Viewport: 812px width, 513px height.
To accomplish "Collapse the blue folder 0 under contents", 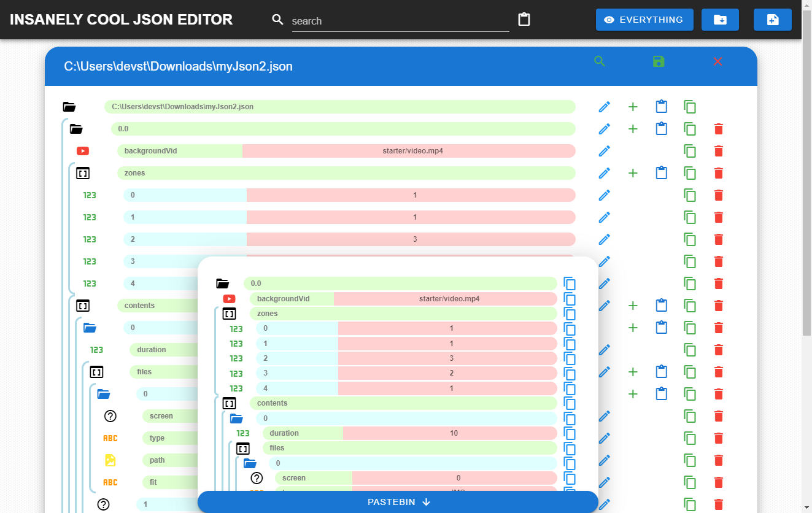I will click(x=90, y=328).
